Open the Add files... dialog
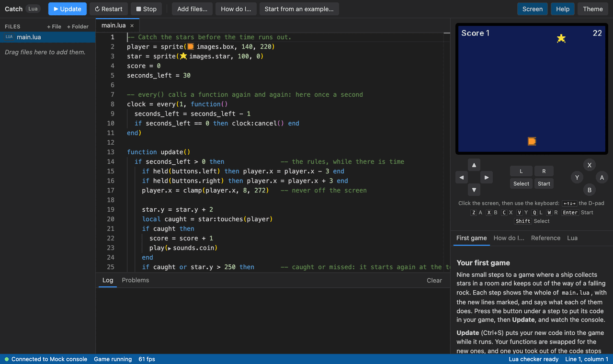 [193, 9]
